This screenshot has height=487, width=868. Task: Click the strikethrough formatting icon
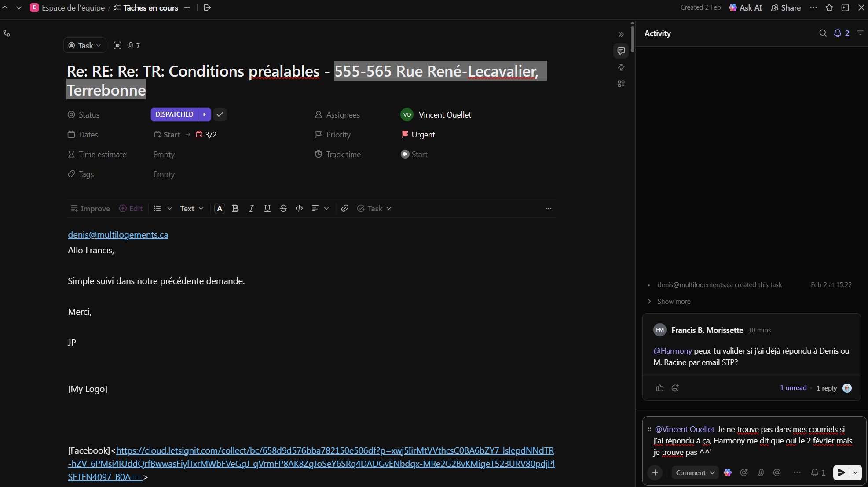(283, 208)
